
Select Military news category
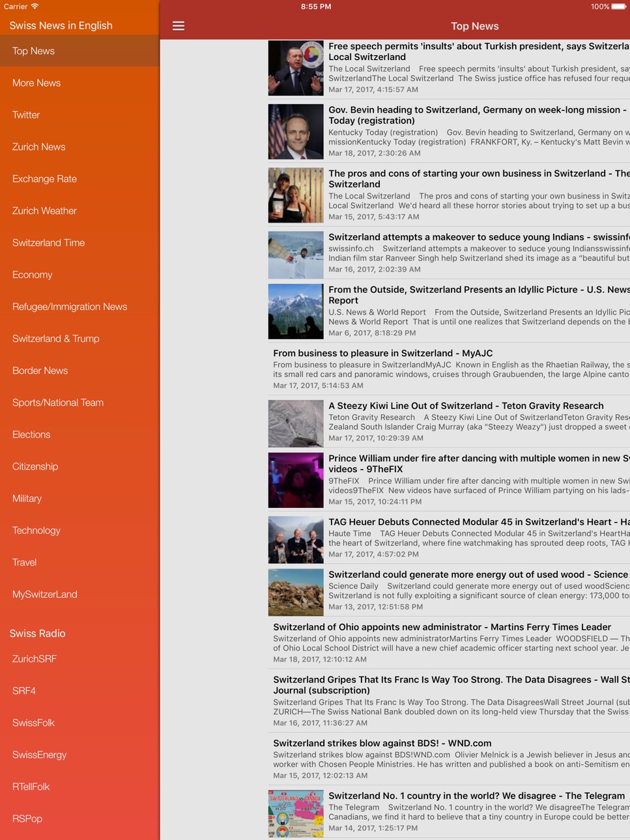[79, 497]
